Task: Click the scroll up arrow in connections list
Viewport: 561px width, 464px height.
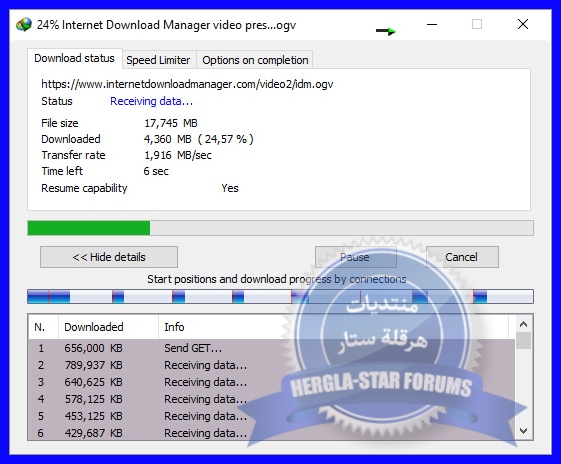Action: [x=523, y=324]
